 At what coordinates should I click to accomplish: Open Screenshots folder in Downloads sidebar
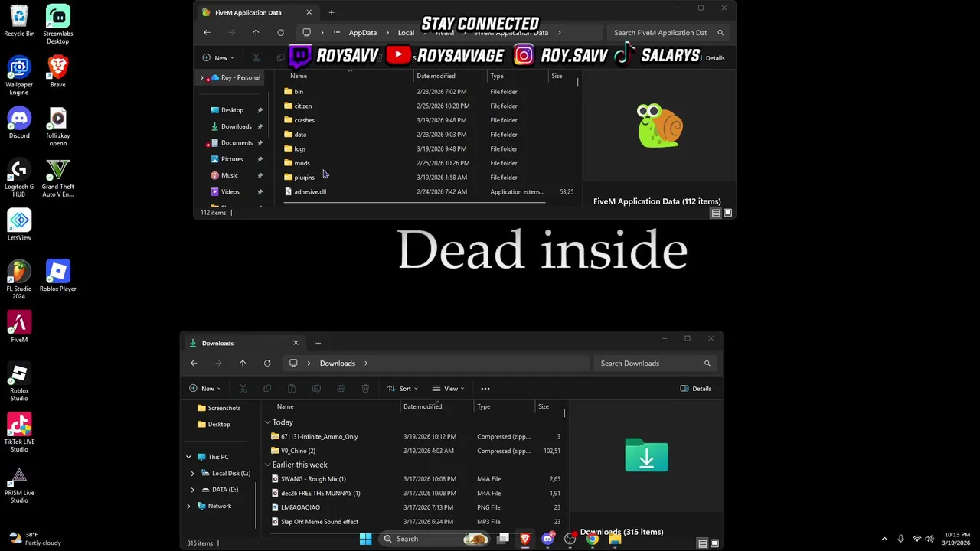point(218,408)
